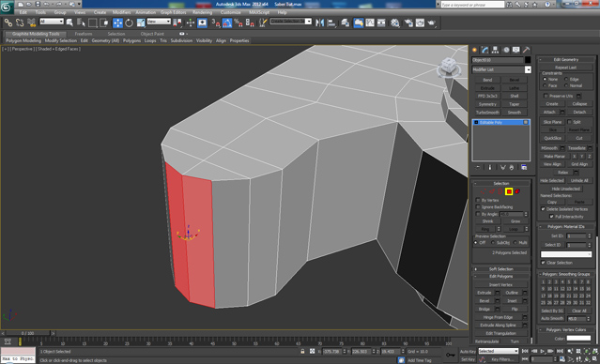Toggle the Split checkbox

[x=569, y=122]
